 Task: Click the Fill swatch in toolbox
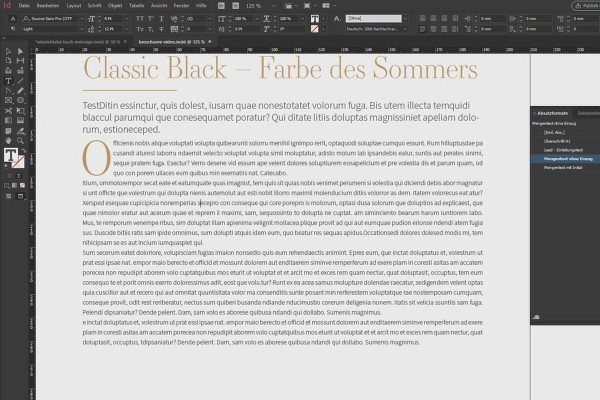(11, 155)
